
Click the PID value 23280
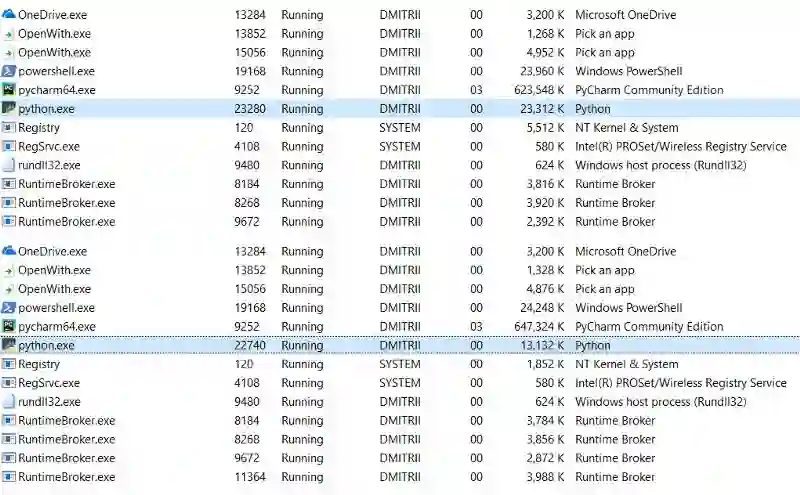pyautogui.click(x=250, y=109)
